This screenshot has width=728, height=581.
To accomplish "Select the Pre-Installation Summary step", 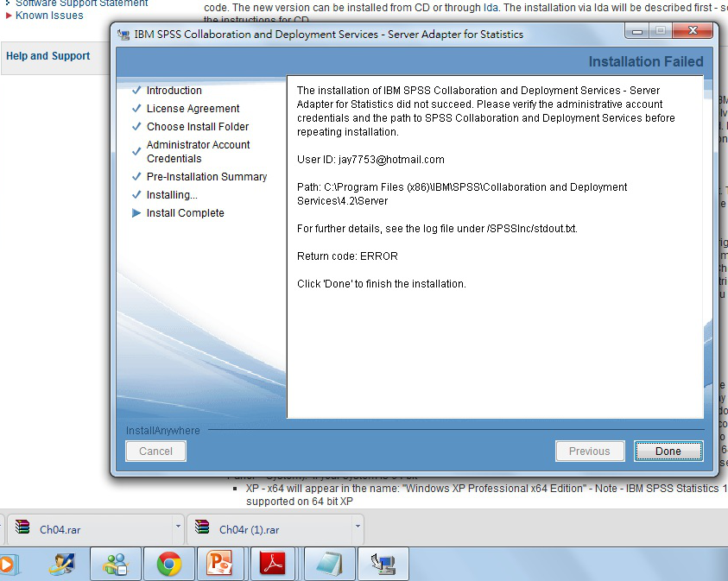I will click(206, 177).
